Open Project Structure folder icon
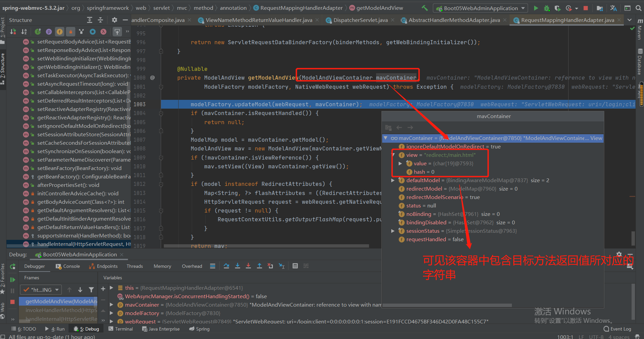Image resolution: width=644 pixels, height=339 pixels. (600, 8)
